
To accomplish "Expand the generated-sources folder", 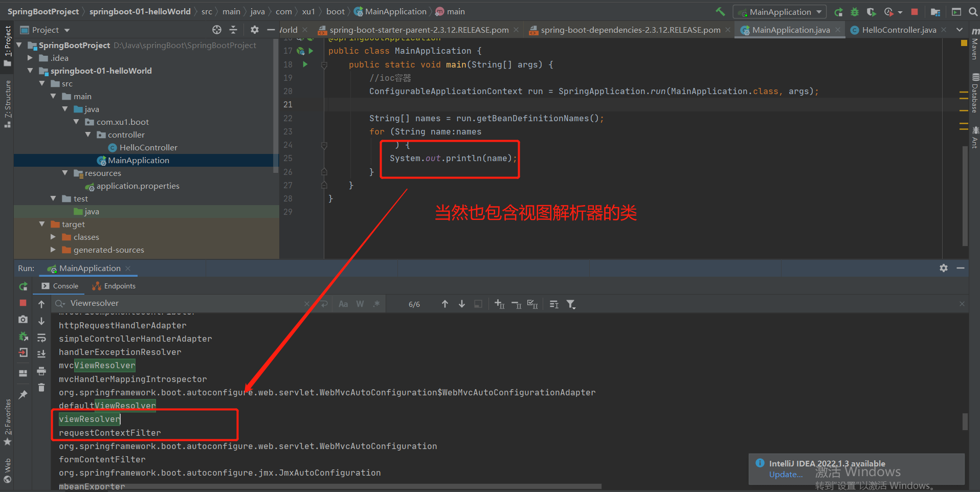I will (x=53, y=250).
